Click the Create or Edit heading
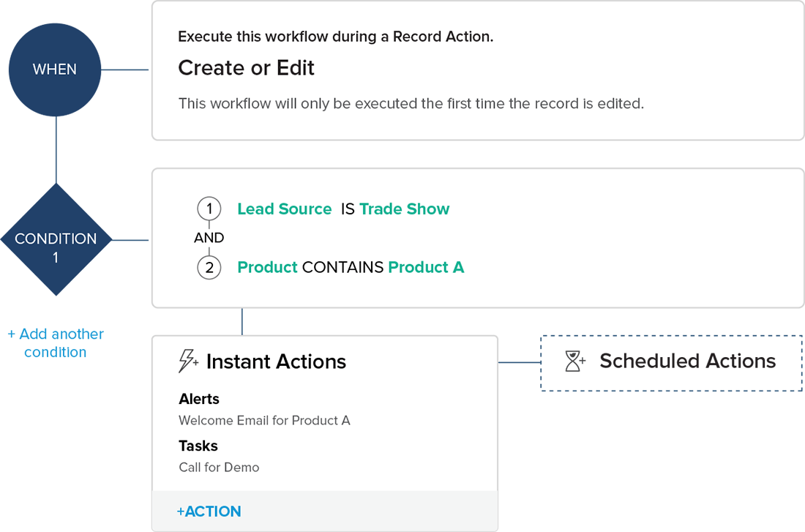This screenshot has height=532, width=805. click(x=246, y=68)
